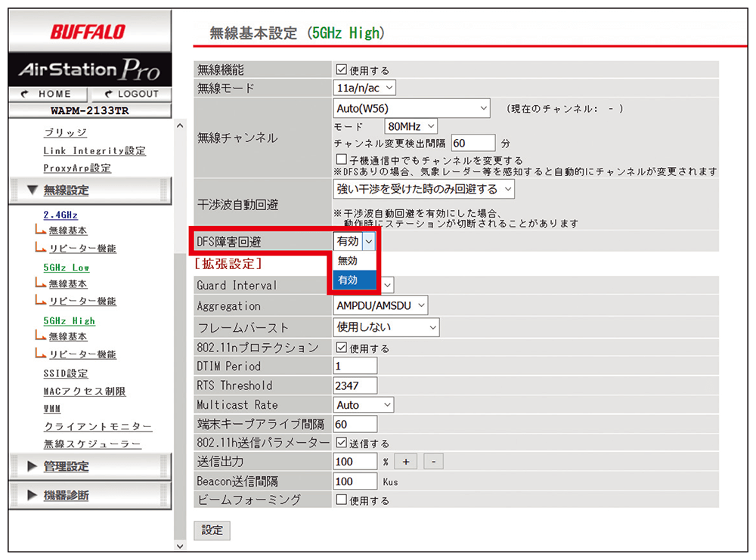
Task: Click the 設定 apply button
Action: pyautogui.click(x=212, y=531)
